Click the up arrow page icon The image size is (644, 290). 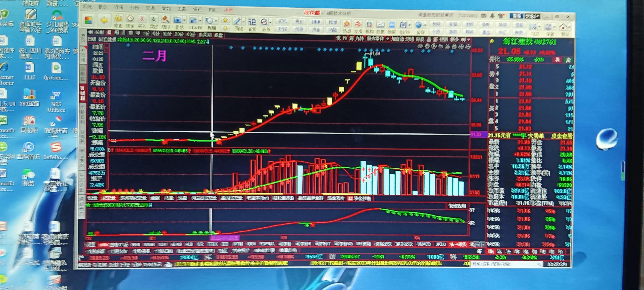point(225,20)
